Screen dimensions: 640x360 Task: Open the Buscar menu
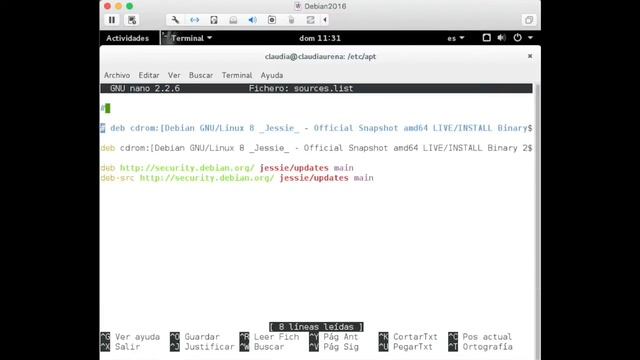click(x=201, y=75)
